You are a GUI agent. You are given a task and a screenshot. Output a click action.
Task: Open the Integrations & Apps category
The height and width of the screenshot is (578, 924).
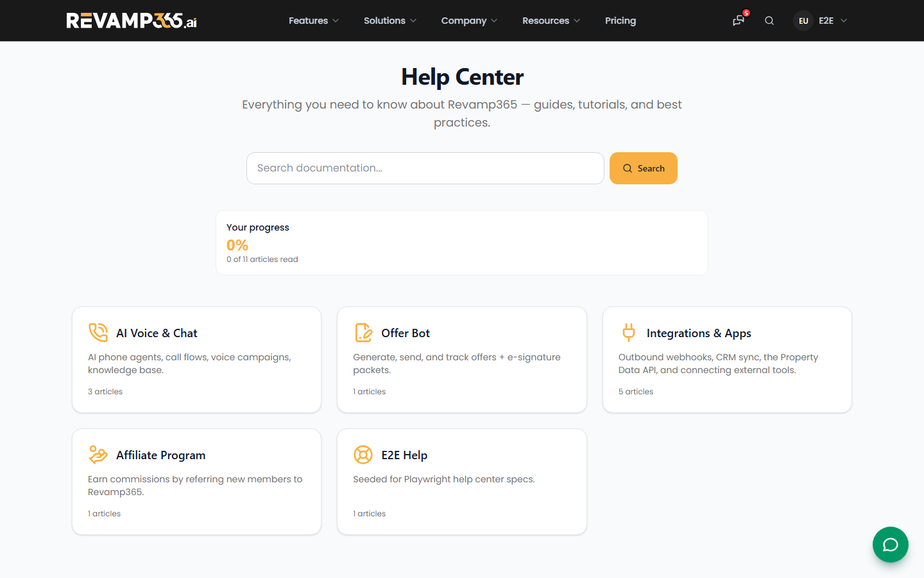pos(727,360)
